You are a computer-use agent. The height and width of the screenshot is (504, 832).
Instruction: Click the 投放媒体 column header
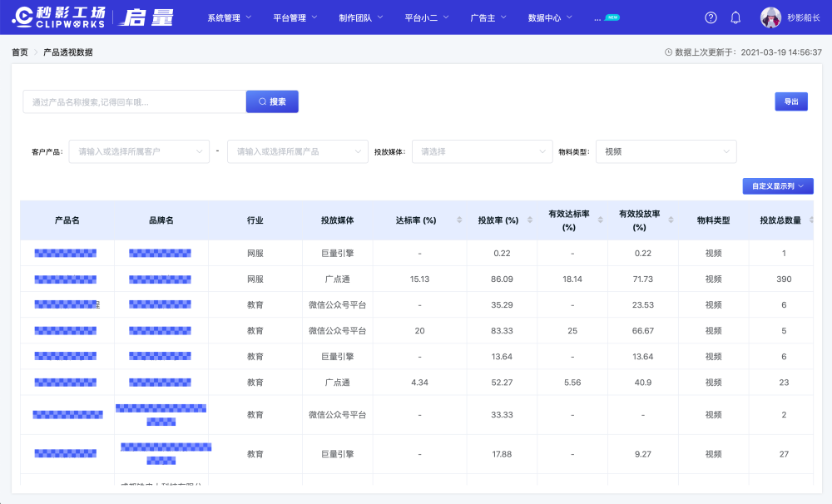coord(338,220)
